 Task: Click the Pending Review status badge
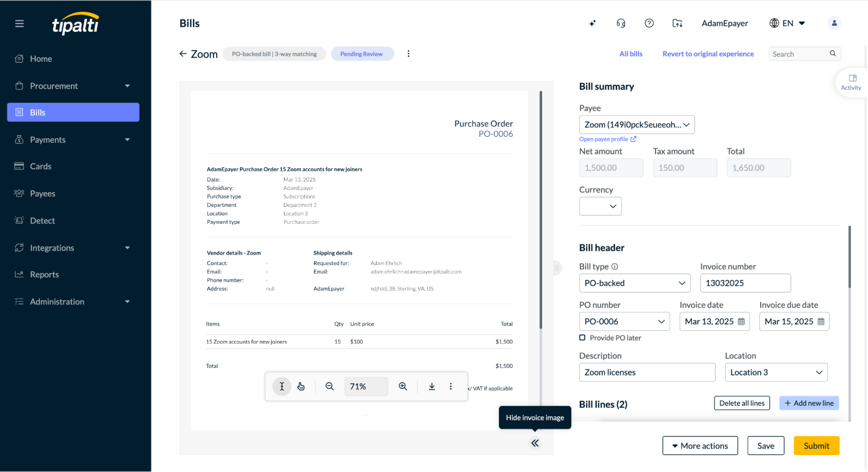click(362, 54)
